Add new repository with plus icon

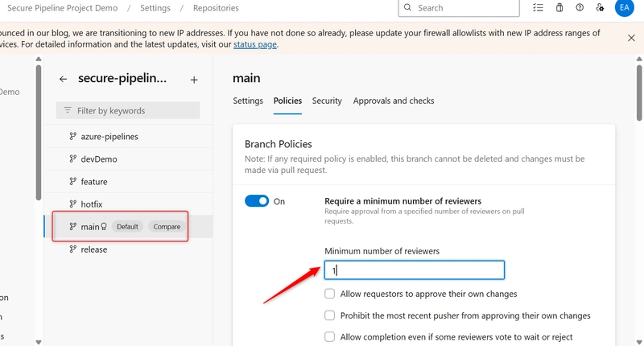tap(194, 80)
